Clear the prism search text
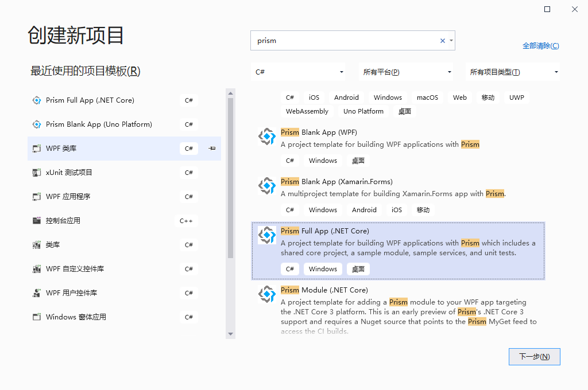 (443, 41)
